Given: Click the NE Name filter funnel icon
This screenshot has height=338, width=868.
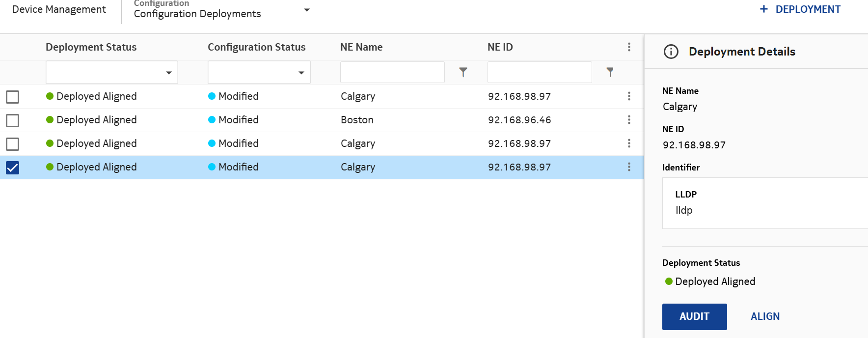Looking at the screenshot, I should [462, 72].
